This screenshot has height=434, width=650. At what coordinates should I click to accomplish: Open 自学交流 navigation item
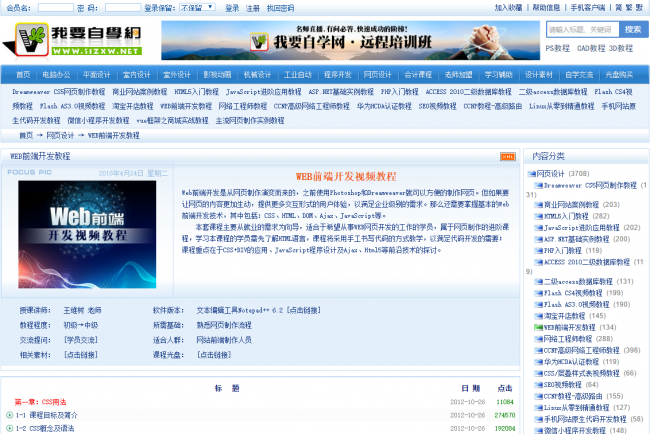click(x=579, y=75)
